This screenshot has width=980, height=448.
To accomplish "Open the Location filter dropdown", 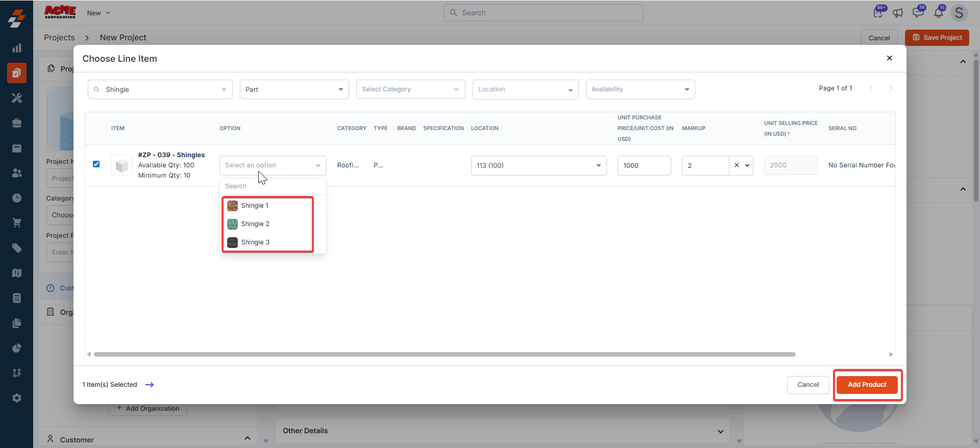I will [x=526, y=89].
